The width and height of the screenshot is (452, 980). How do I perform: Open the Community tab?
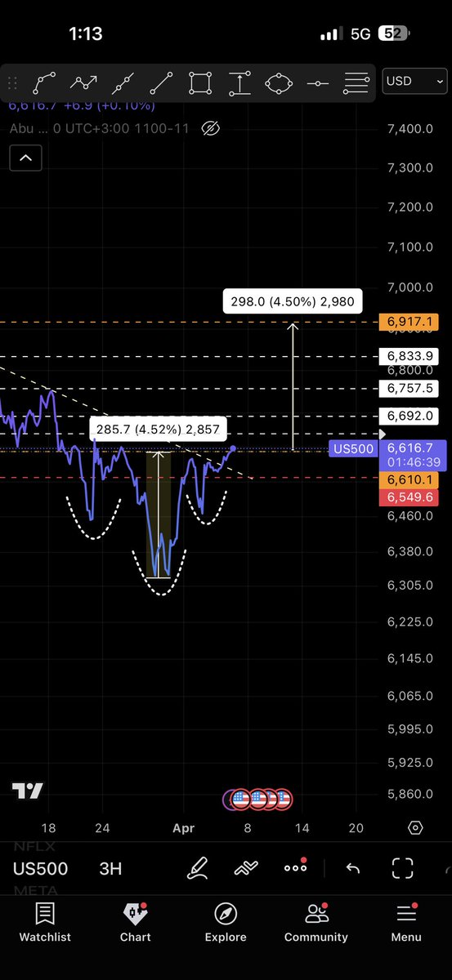(316, 923)
